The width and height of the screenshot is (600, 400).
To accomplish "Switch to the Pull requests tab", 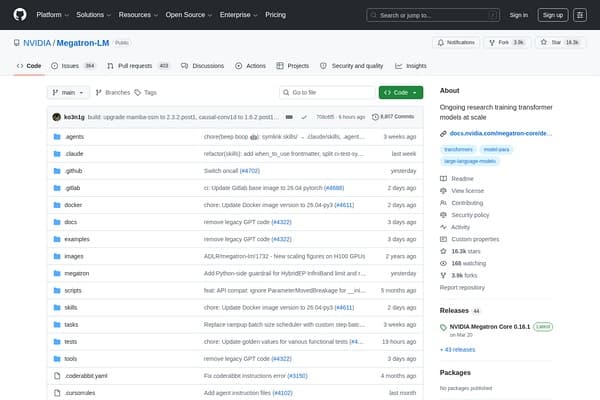I will tap(138, 66).
